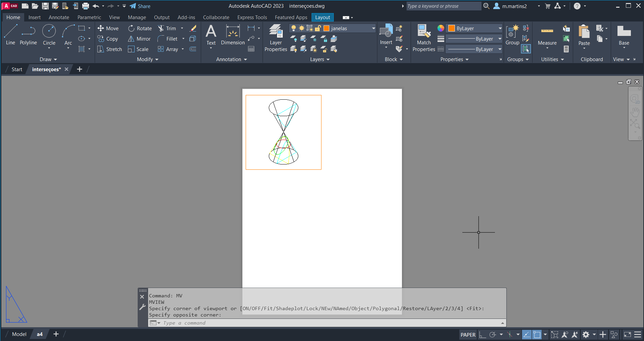
Task: Toggle the layer on/off lightbulb icon
Action: tap(294, 29)
